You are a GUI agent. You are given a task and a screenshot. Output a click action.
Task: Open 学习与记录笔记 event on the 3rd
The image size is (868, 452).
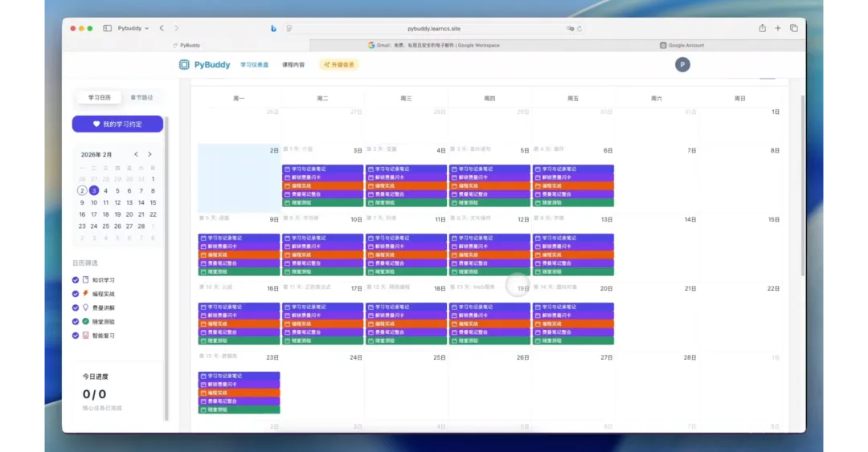(x=323, y=169)
